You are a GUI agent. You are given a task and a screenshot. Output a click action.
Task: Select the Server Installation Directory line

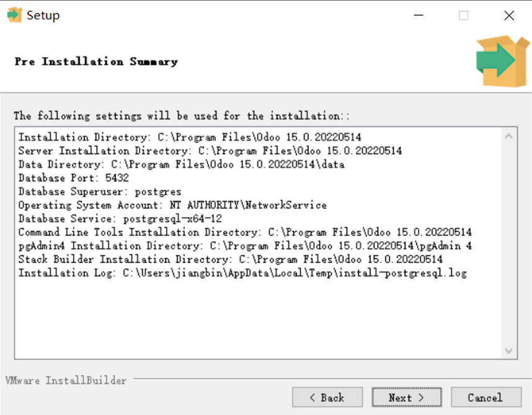pos(210,151)
